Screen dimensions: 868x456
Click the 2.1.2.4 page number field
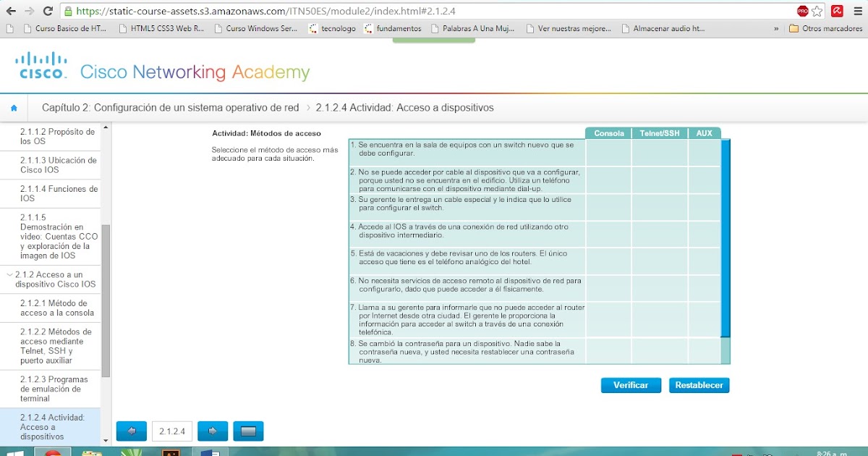point(171,431)
